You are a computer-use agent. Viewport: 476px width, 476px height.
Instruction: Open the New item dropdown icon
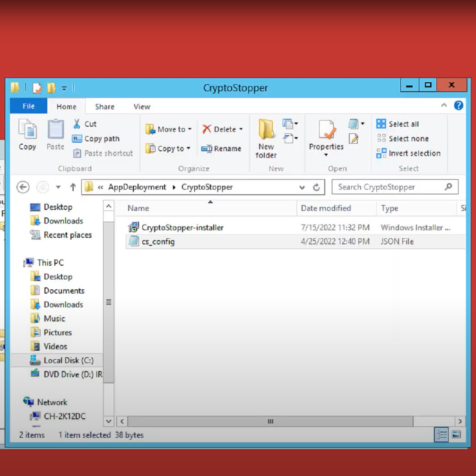coord(290,124)
